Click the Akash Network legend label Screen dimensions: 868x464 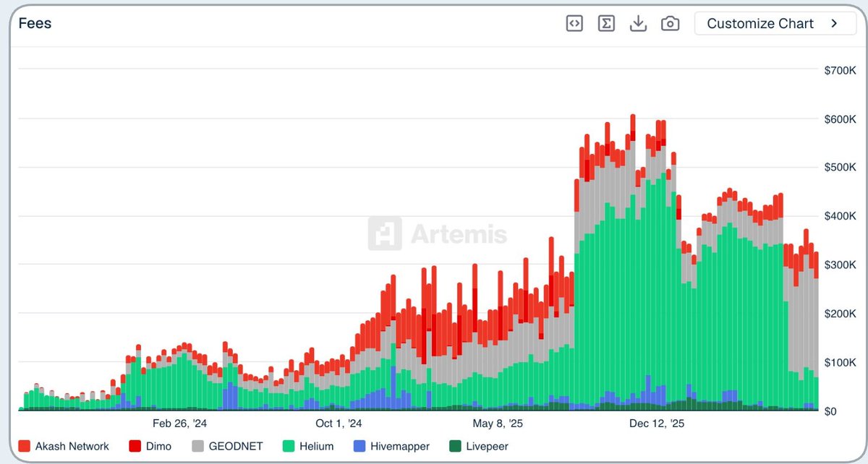(x=72, y=446)
